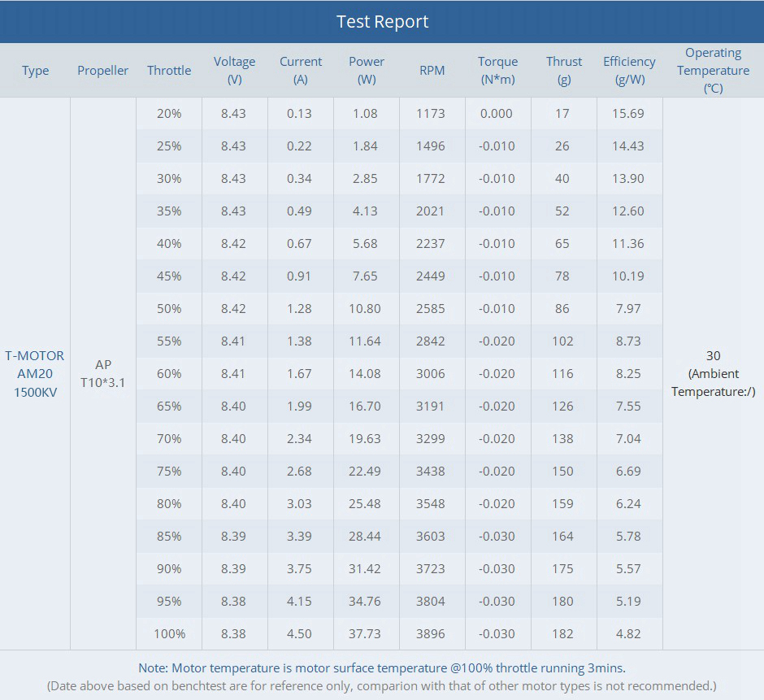Click RPM value 3896

tap(431, 634)
